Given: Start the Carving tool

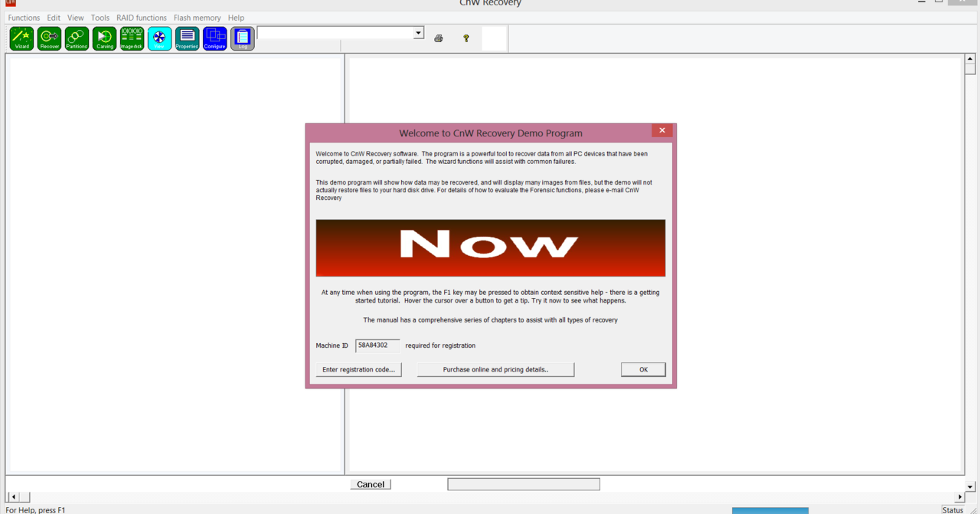Looking at the screenshot, I should [104, 38].
